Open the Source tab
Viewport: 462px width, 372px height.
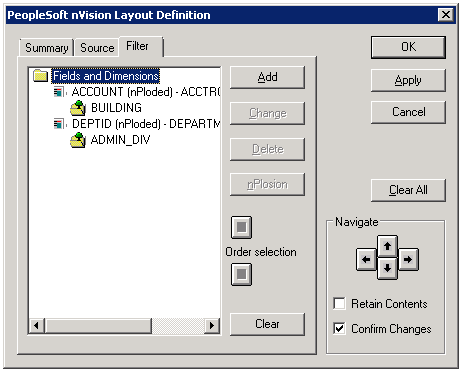(97, 48)
